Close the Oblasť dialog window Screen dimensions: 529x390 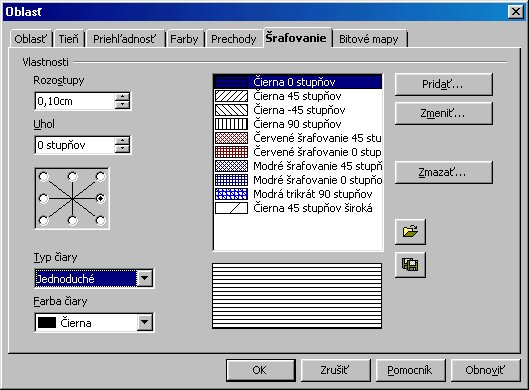pyautogui.click(x=516, y=12)
